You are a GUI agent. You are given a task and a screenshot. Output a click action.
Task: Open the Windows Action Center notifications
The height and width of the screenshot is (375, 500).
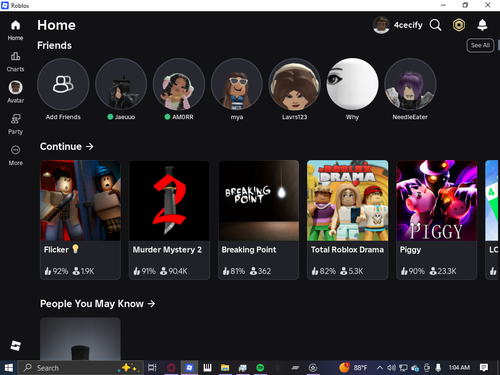(484, 368)
